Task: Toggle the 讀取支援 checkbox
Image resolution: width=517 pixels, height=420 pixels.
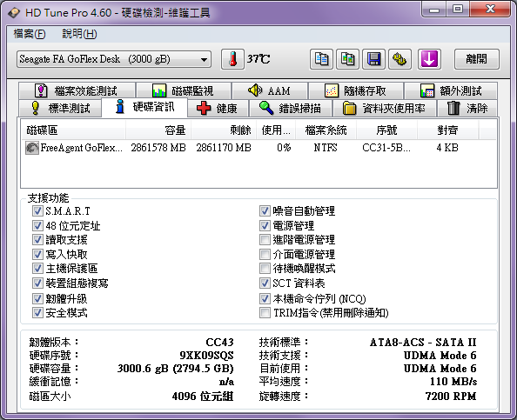Action: pos(37,240)
